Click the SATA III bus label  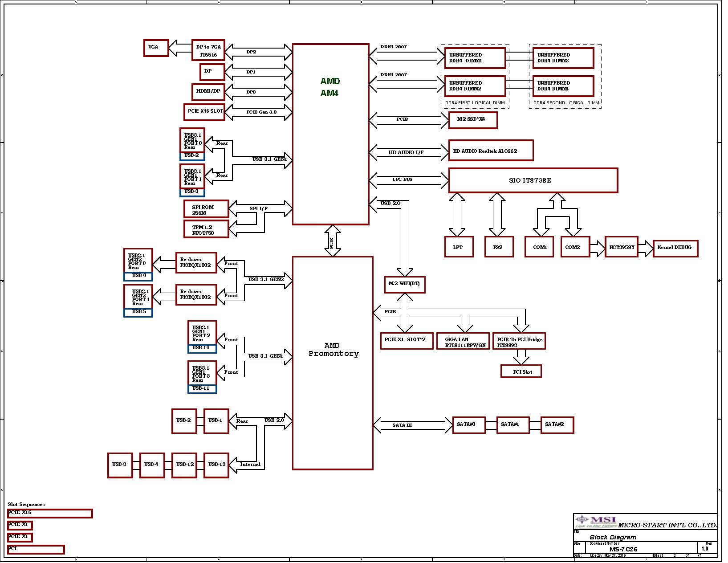click(x=402, y=425)
